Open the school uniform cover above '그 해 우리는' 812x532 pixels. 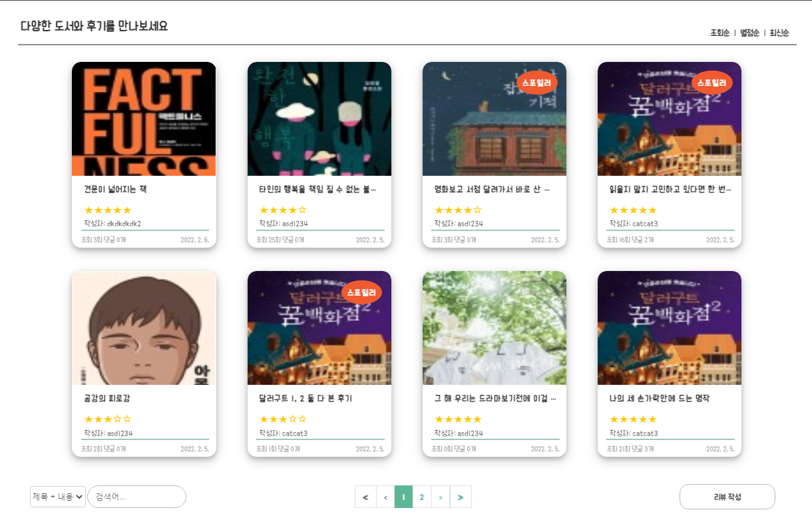495,328
